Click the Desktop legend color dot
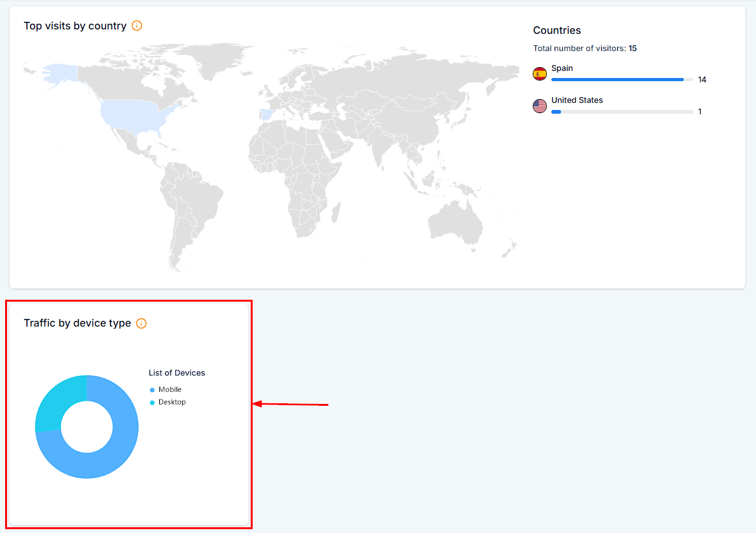Image resolution: width=756 pixels, height=533 pixels. (x=152, y=403)
